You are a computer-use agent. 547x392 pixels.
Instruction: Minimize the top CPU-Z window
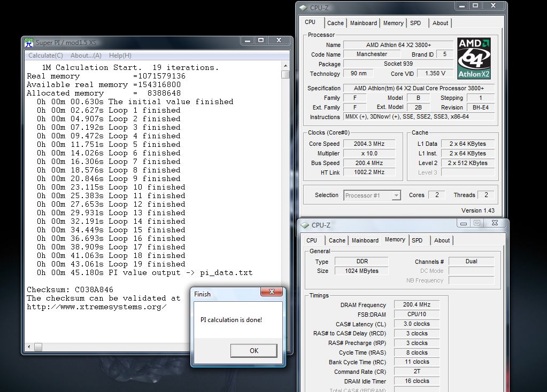coord(461,5)
